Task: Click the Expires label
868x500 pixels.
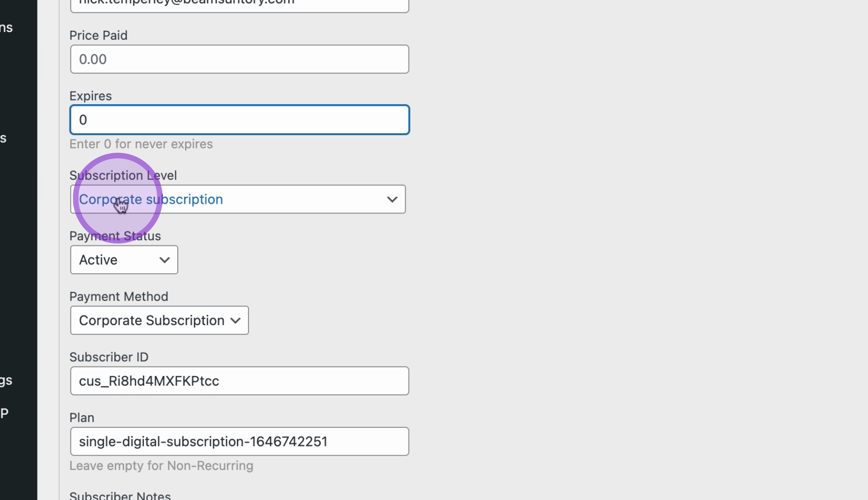Action: click(x=91, y=96)
